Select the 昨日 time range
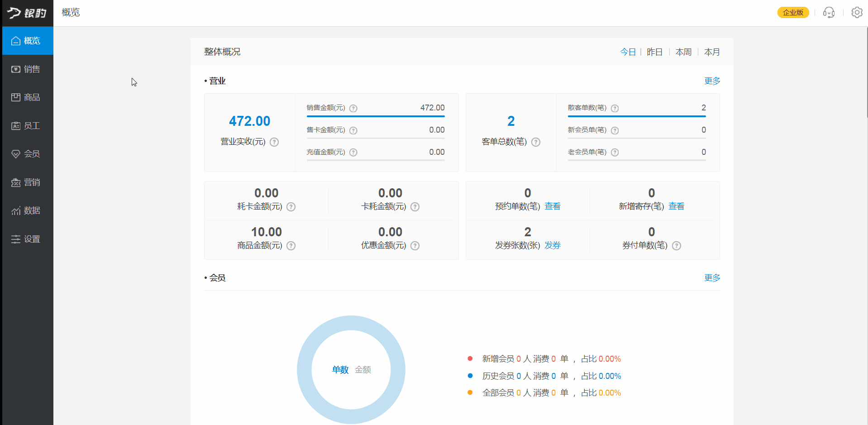The image size is (868, 425). [x=654, y=52]
